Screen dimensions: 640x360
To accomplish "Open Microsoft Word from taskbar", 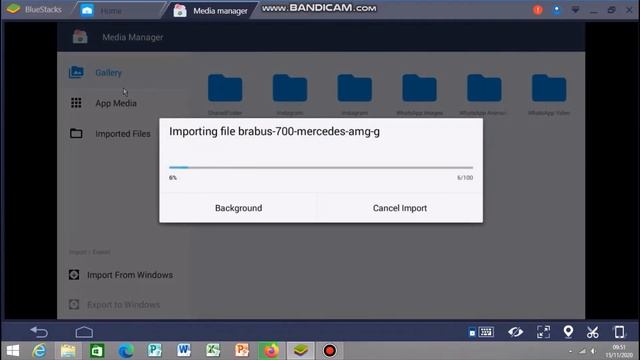I will (184, 351).
